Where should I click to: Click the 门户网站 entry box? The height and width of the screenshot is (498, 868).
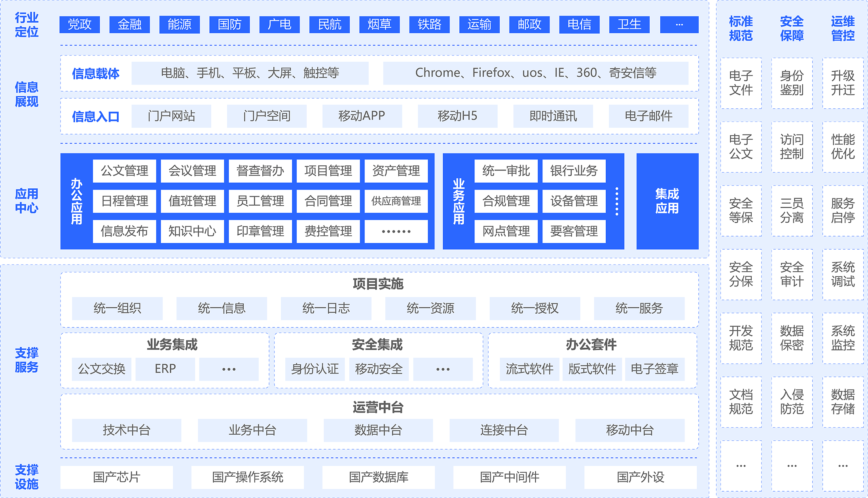171,116
